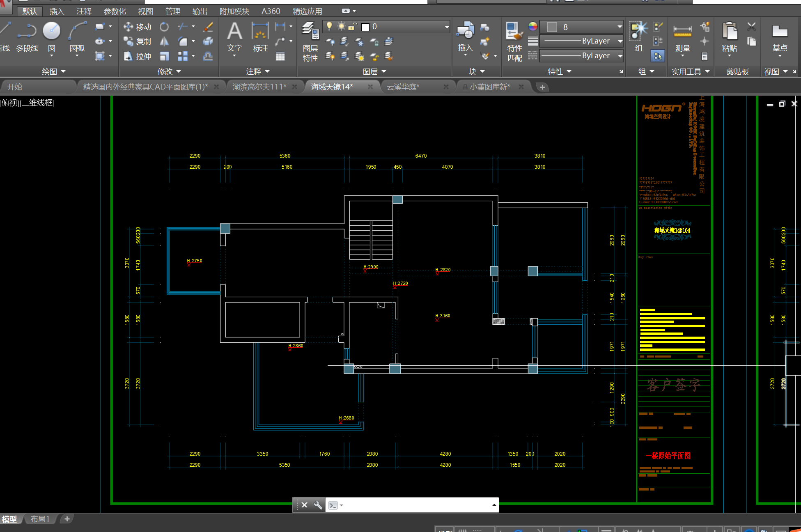Open the layer name dropdown
Viewport: 801px width, 532px height.
coord(446,27)
